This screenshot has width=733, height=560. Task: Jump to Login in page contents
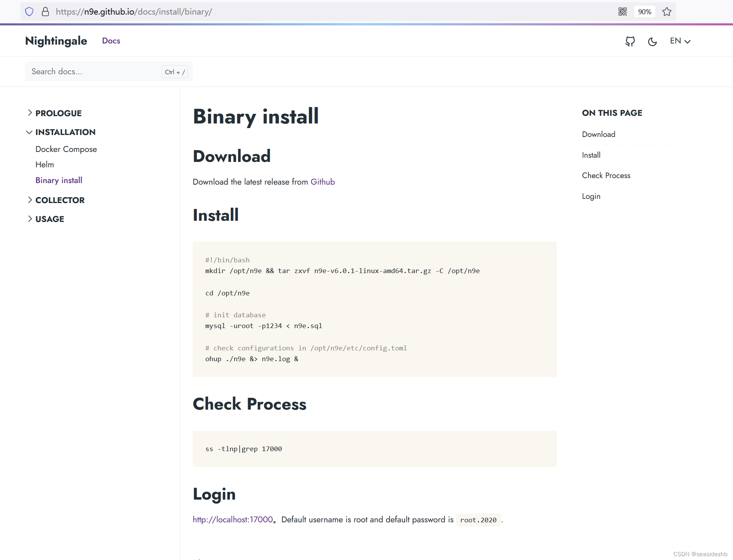(x=591, y=196)
